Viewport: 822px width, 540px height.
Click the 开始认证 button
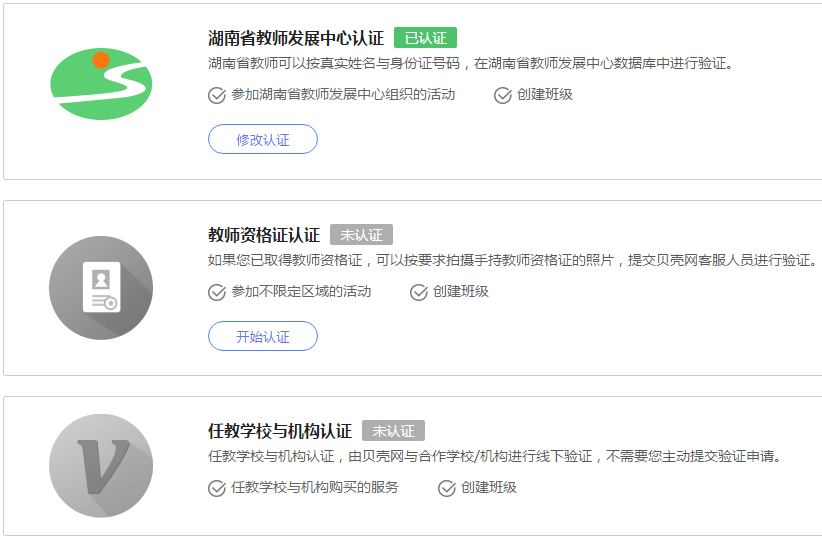pyautogui.click(x=263, y=336)
